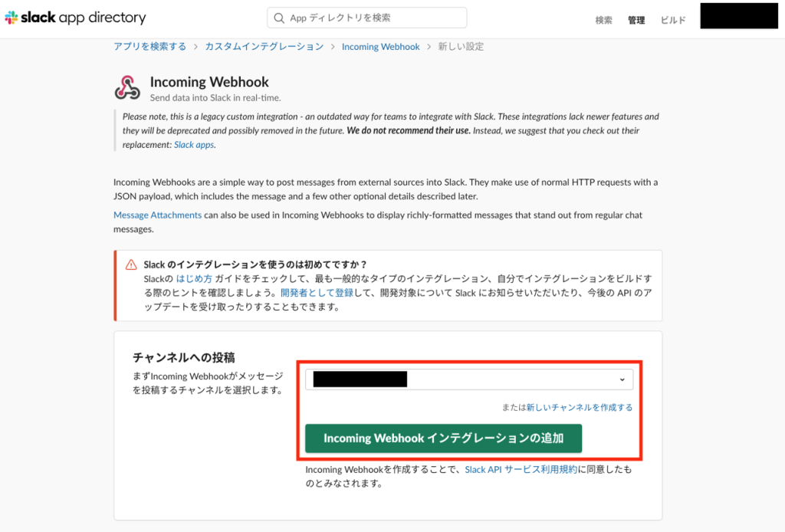The height and width of the screenshot is (532, 785).
Task: Click the 新しい設定 breadcrumb text
Action: click(x=461, y=47)
